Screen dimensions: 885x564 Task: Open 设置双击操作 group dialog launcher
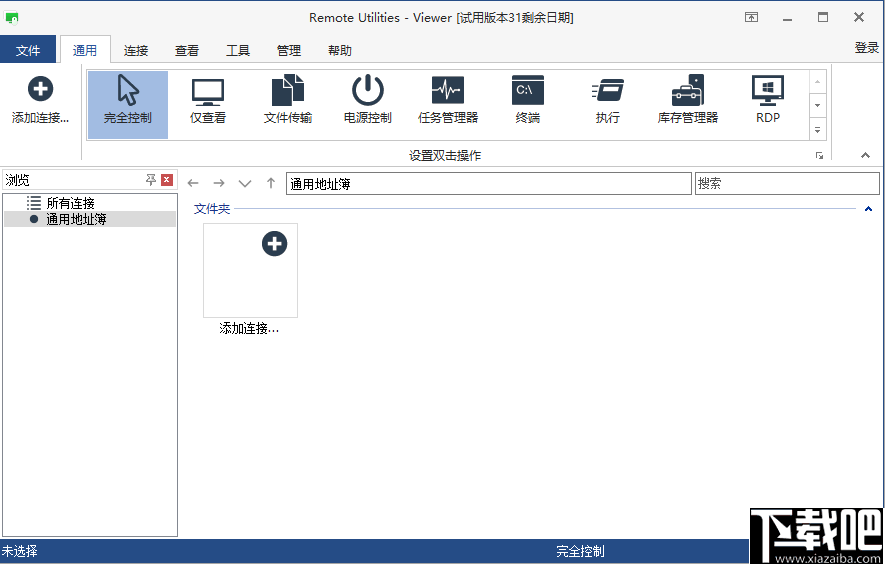click(819, 156)
